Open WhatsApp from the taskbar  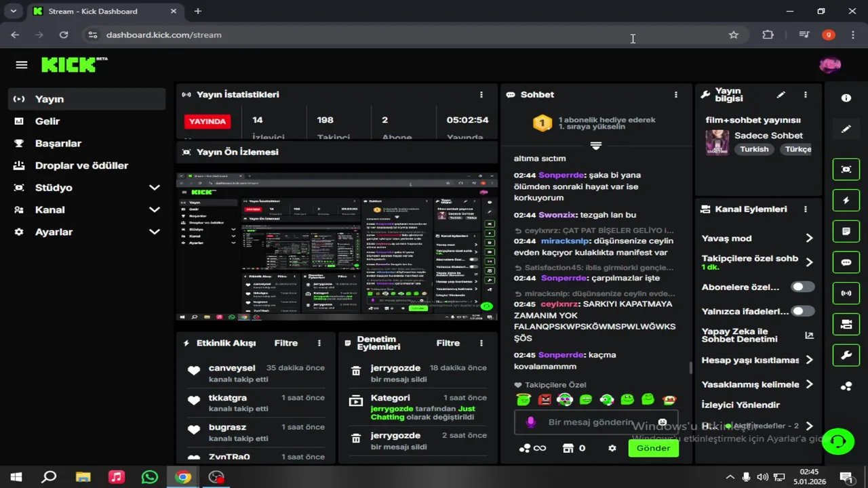click(149, 477)
